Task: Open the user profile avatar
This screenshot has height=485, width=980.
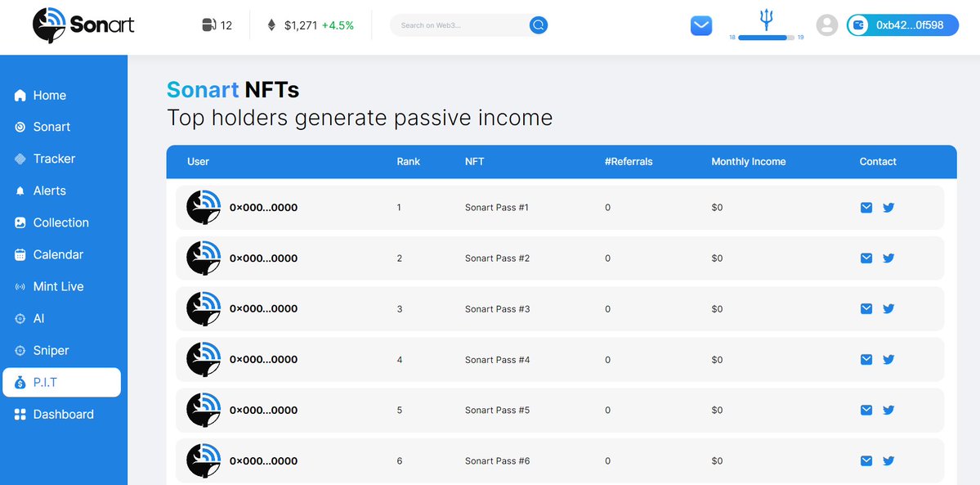Action: point(827,25)
